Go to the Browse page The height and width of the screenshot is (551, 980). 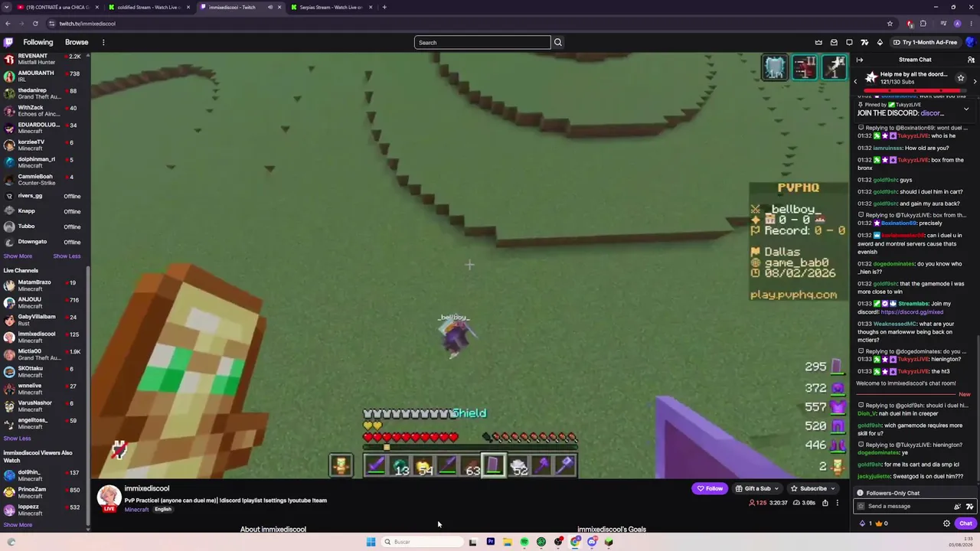(x=77, y=42)
